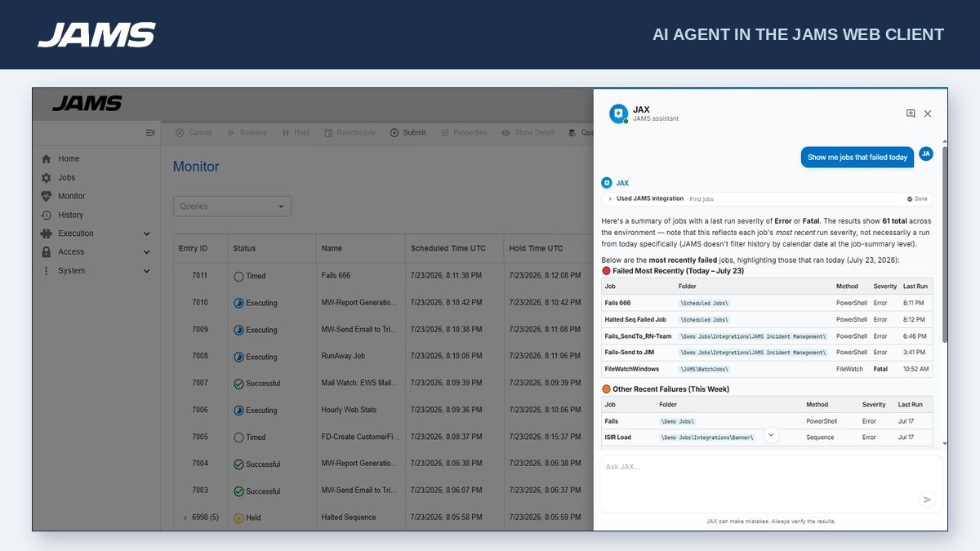Click the Submit toolbar button
980x551 pixels.
[408, 132]
